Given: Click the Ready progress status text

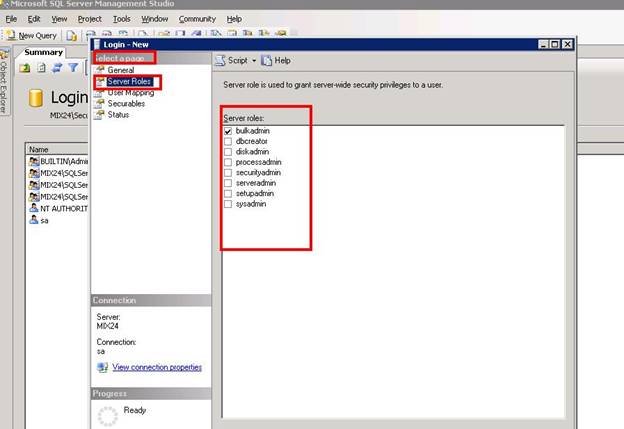Looking at the screenshot, I should [135, 410].
